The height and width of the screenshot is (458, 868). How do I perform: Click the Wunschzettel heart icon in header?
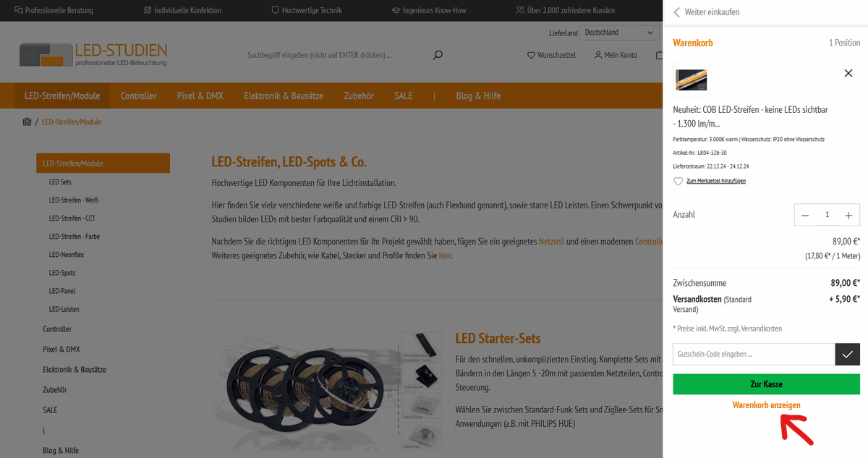click(531, 55)
